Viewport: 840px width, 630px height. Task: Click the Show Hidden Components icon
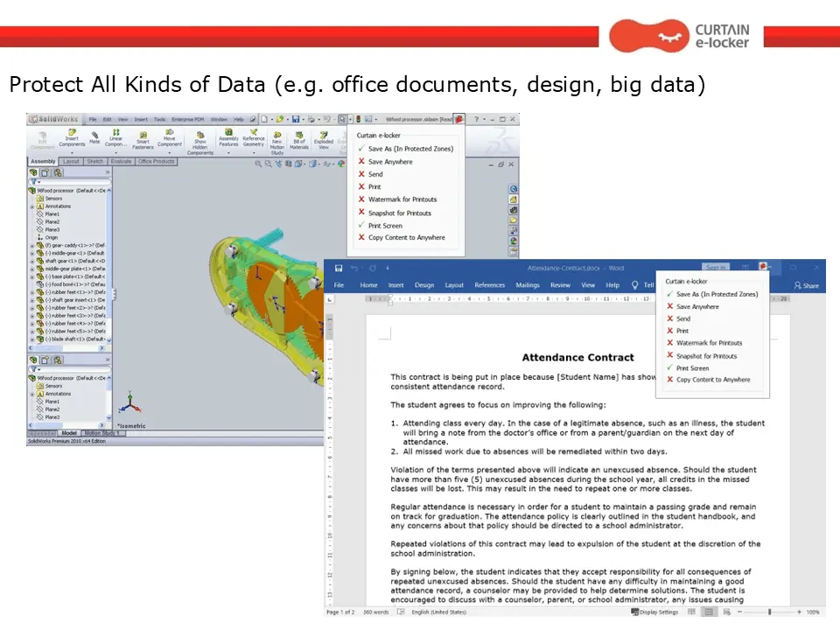(x=200, y=143)
